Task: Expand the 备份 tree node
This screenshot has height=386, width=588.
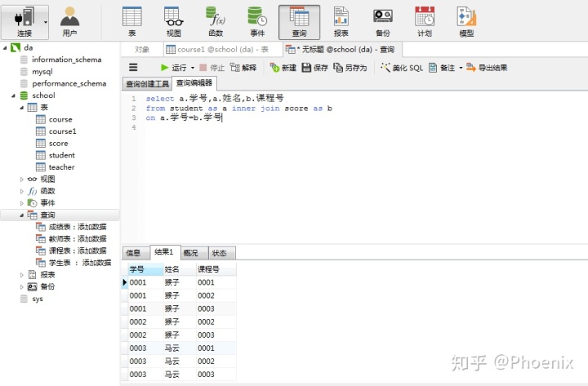Action: pos(21,286)
